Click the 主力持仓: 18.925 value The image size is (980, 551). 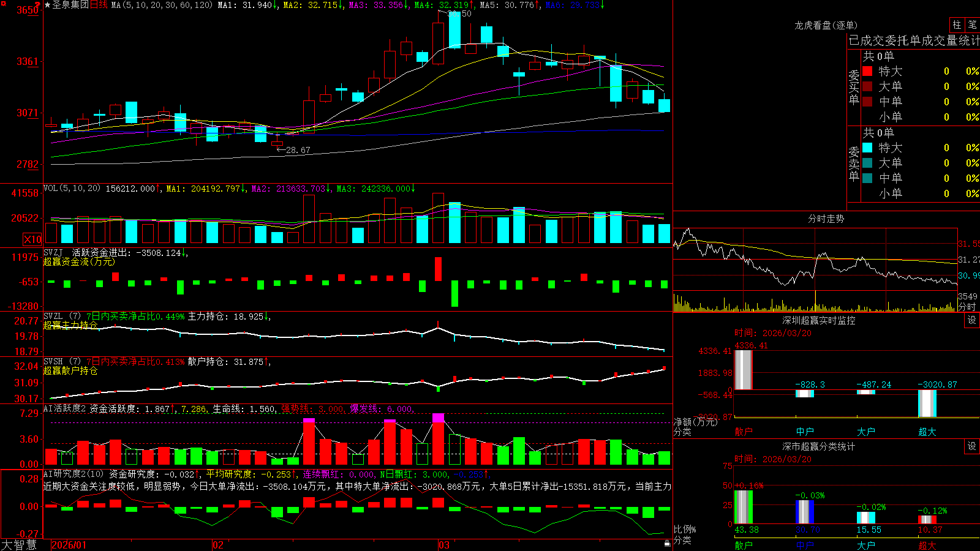[x=225, y=317]
